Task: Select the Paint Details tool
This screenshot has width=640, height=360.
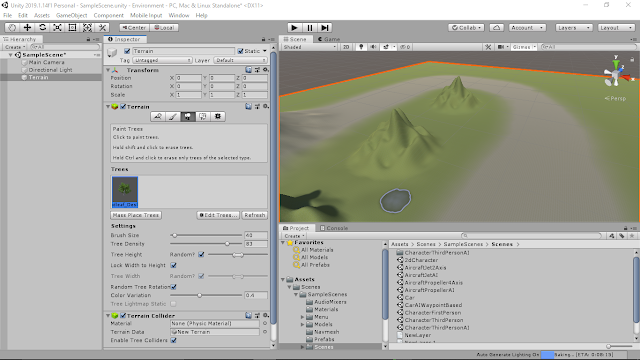Action: (202, 117)
